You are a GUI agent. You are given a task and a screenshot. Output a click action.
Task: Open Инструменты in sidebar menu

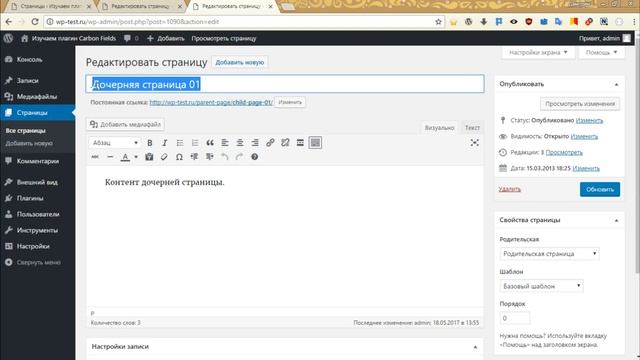[38, 230]
